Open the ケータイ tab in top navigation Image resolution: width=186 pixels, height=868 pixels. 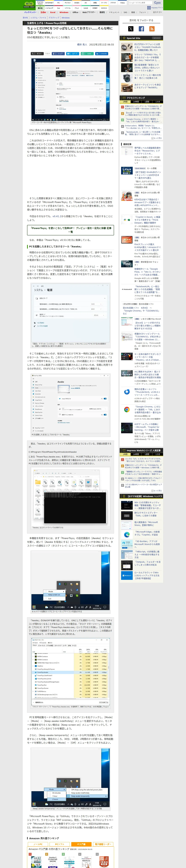104,3
